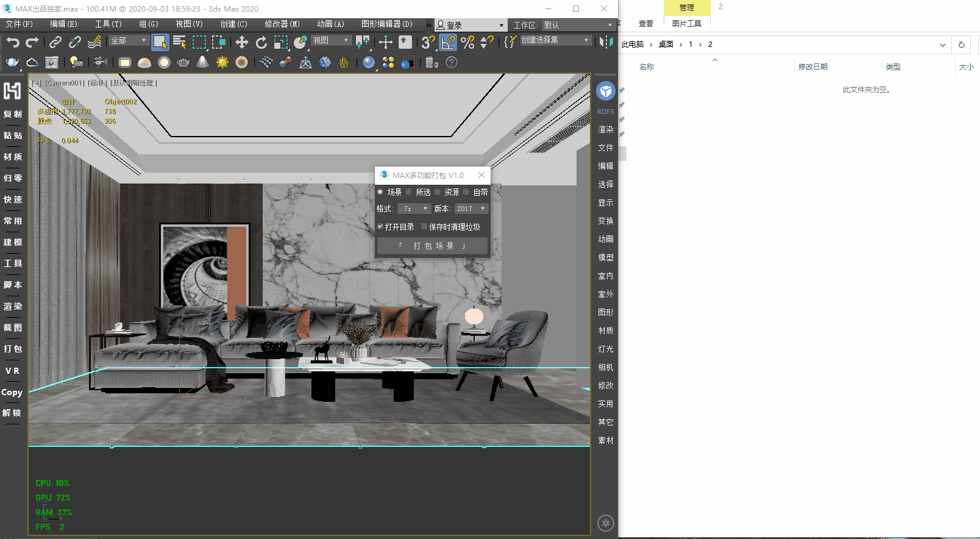
Task: Select the Move transform tool
Action: tap(242, 42)
